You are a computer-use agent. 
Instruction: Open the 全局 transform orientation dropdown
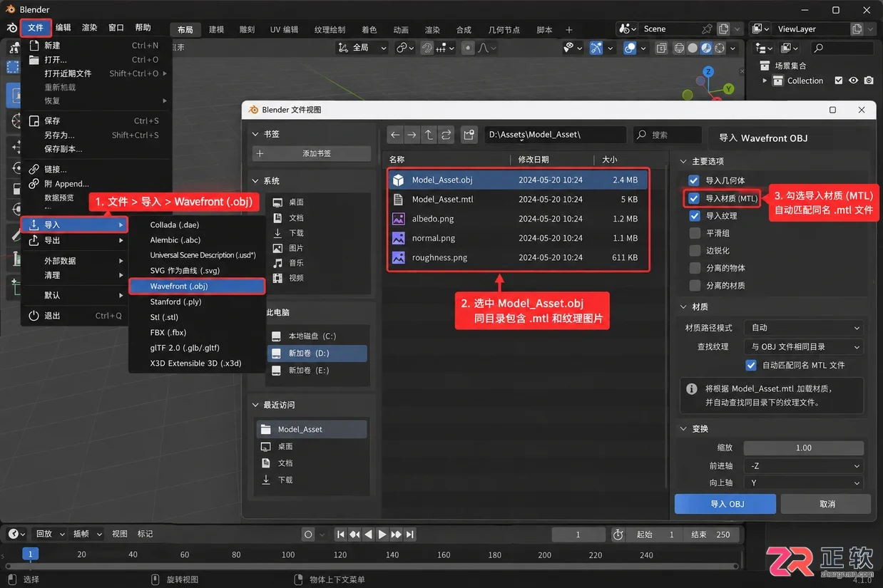coord(362,48)
